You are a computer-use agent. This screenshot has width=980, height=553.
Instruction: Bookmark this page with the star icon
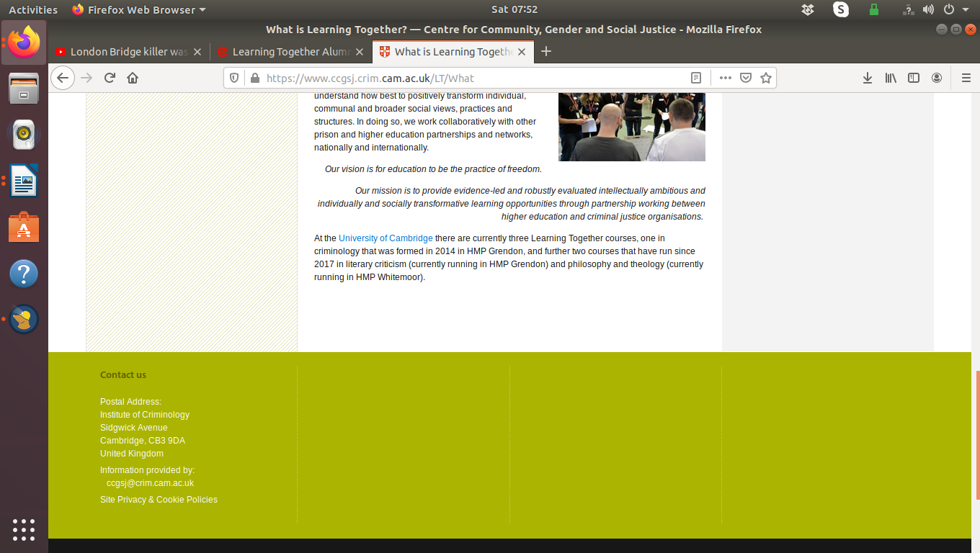coord(766,78)
